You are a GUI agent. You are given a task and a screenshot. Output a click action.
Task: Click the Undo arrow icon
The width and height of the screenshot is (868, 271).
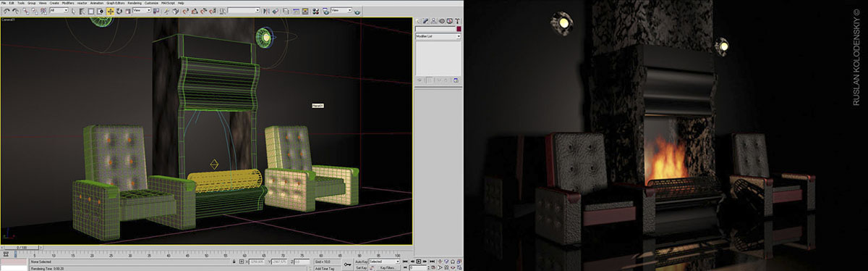(7, 11)
